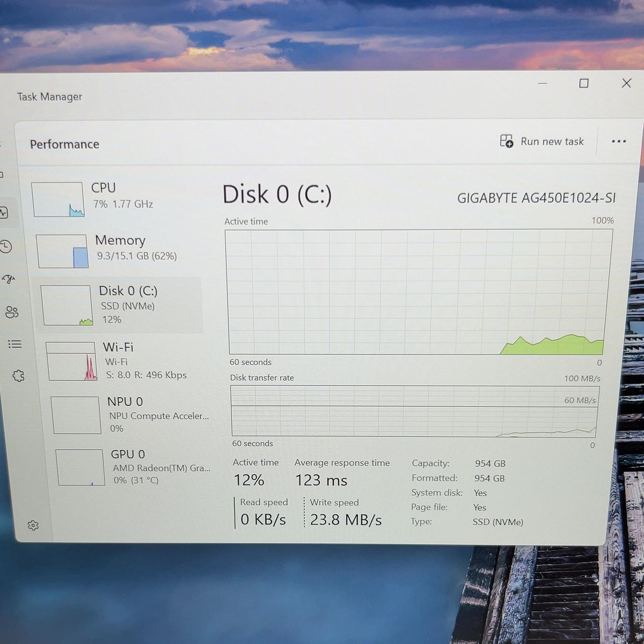Click the Formatted 954 GB value
Screen dimensions: 644x644
click(489, 478)
